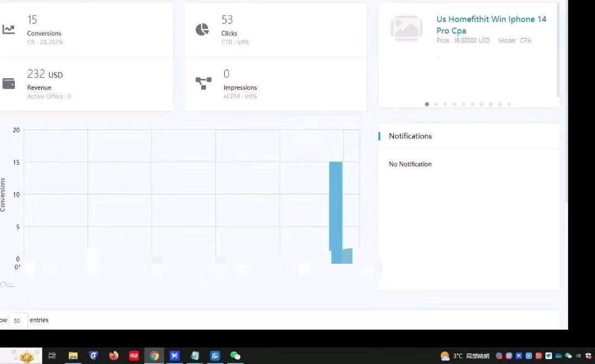Click the "CTR : Inf%" text
Viewport: 595px width, 364px height.
click(235, 42)
